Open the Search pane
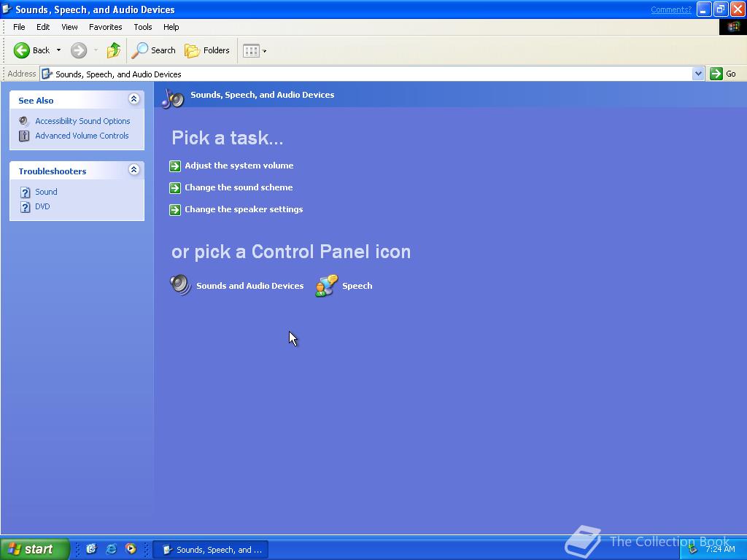Screen dimensions: 747x560 click(153, 50)
